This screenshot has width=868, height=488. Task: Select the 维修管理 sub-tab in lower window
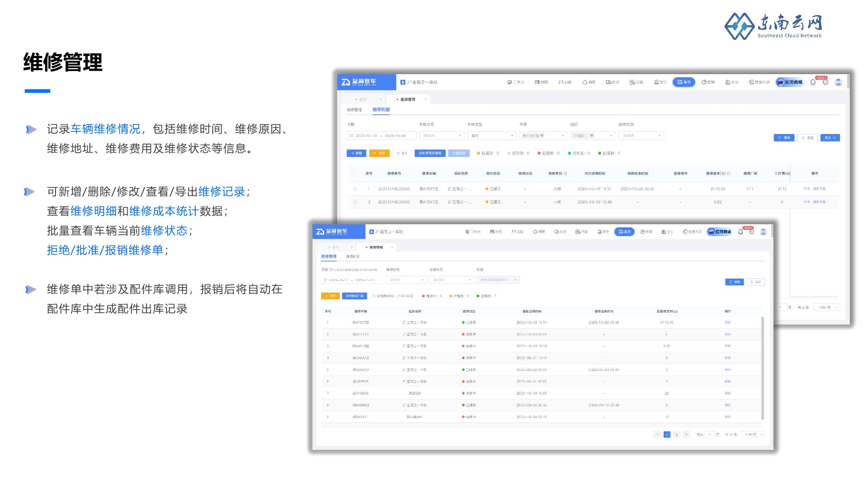[x=329, y=256]
